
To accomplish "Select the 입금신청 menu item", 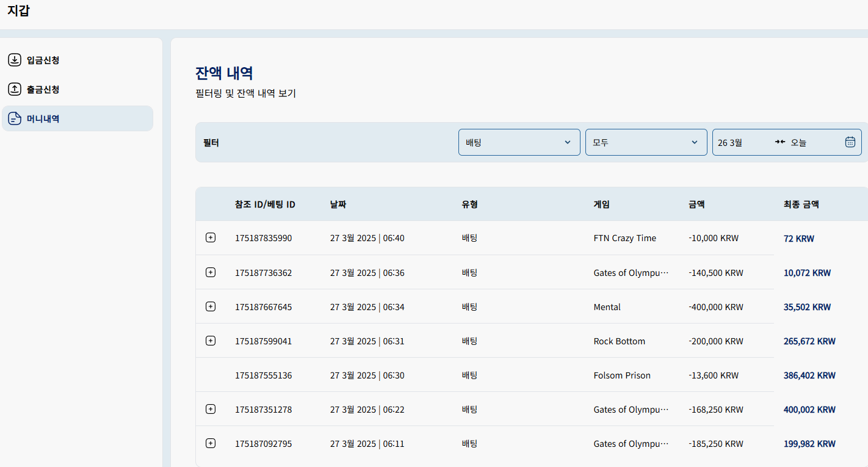I will pyautogui.click(x=78, y=60).
